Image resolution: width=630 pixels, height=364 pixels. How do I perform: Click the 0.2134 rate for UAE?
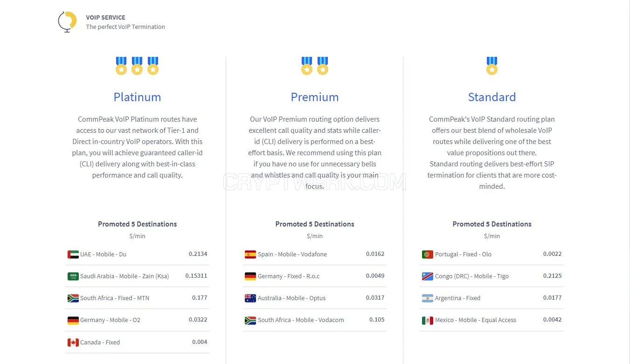coord(198,254)
